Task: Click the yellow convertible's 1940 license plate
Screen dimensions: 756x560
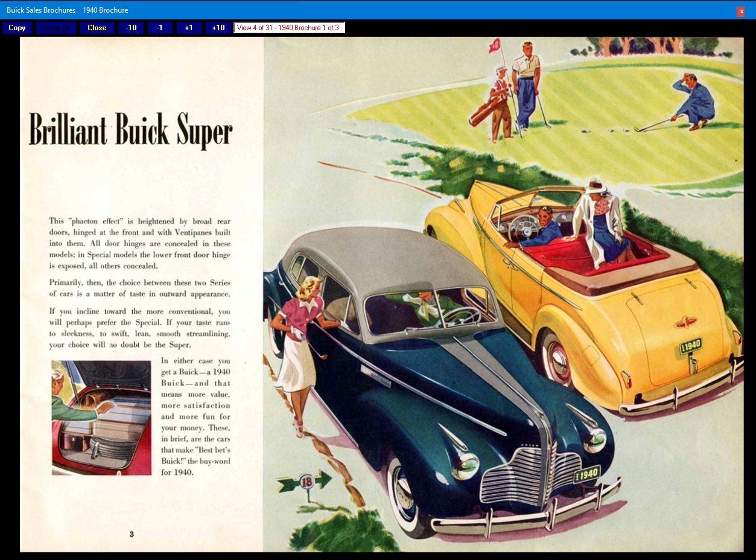Action: tap(691, 346)
